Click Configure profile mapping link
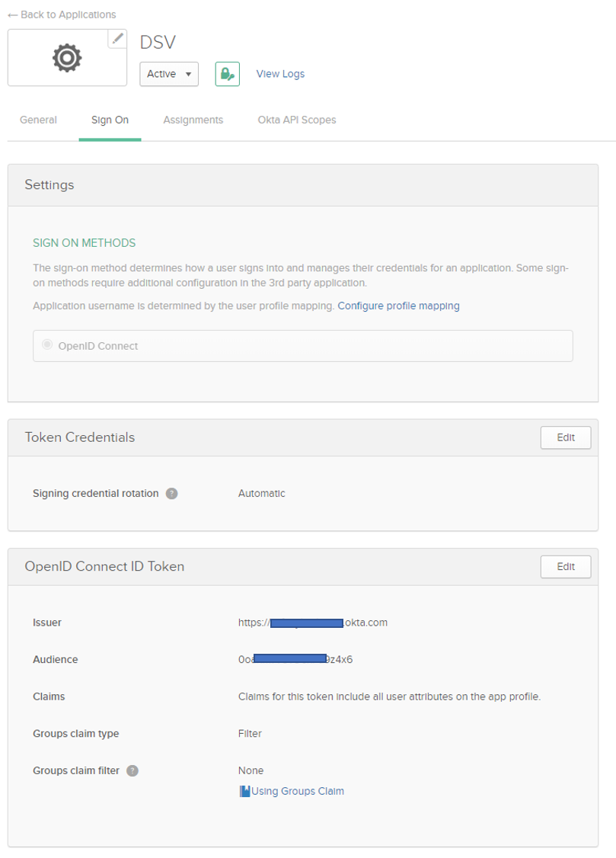Image resolution: width=616 pixels, height=858 pixels. [x=398, y=306]
